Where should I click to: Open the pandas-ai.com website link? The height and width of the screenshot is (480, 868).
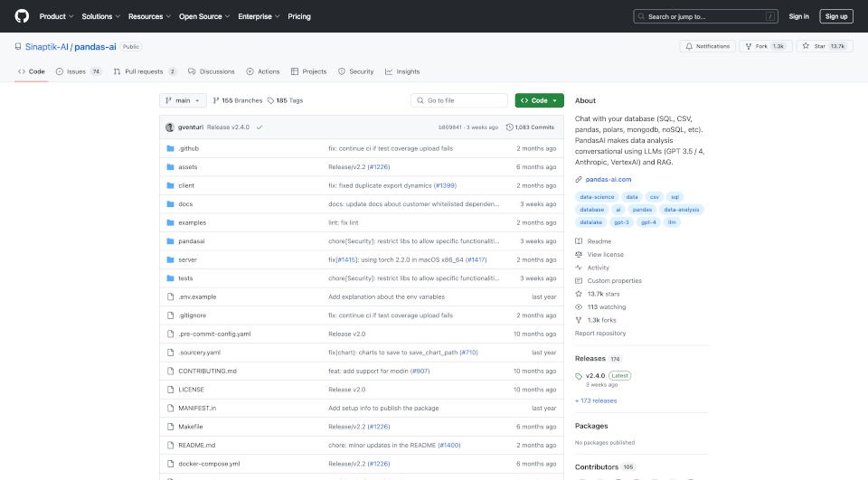tap(609, 180)
